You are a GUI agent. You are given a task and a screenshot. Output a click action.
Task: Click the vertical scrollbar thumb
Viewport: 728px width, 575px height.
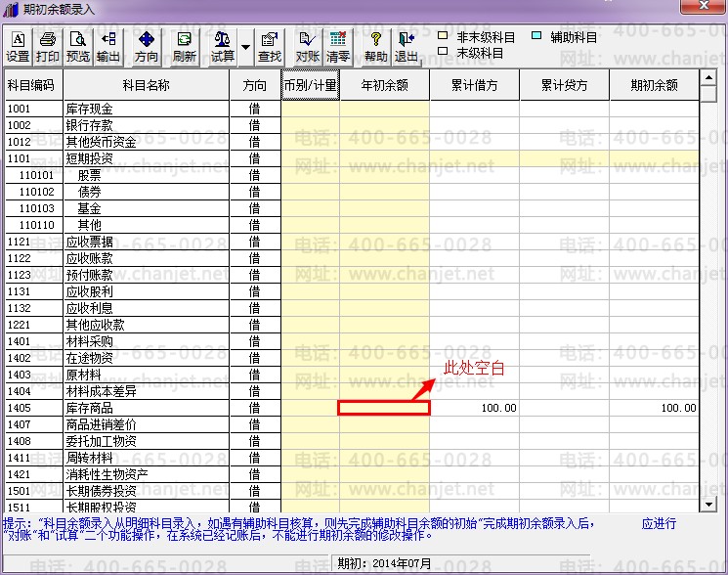[x=708, y=93]
